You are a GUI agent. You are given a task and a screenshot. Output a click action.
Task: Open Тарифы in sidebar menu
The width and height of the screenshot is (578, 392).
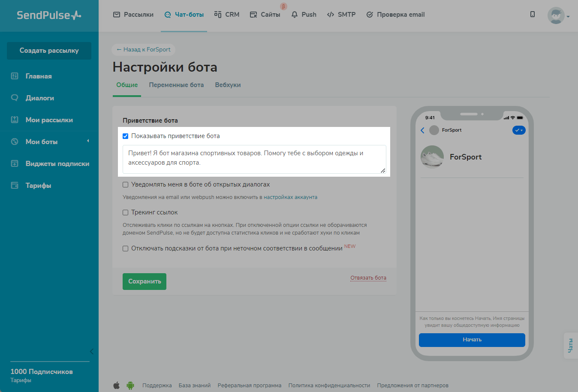tap(38, 186)
